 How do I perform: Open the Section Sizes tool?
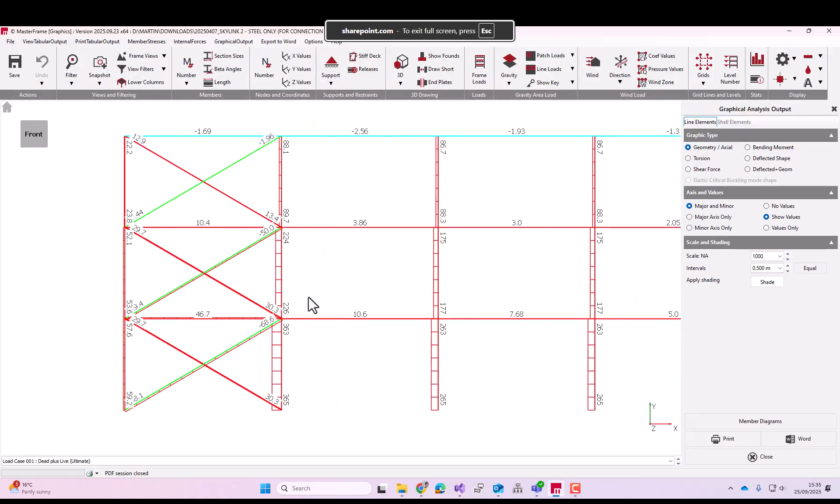pyautogui.click(x=224, y=56)
